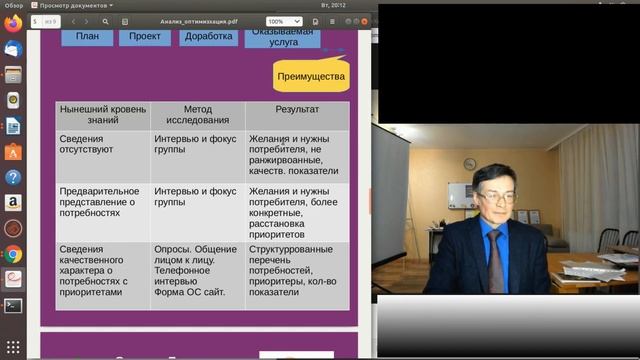
Task: Go to the previous page in viewer
Action: coord(73,21)
